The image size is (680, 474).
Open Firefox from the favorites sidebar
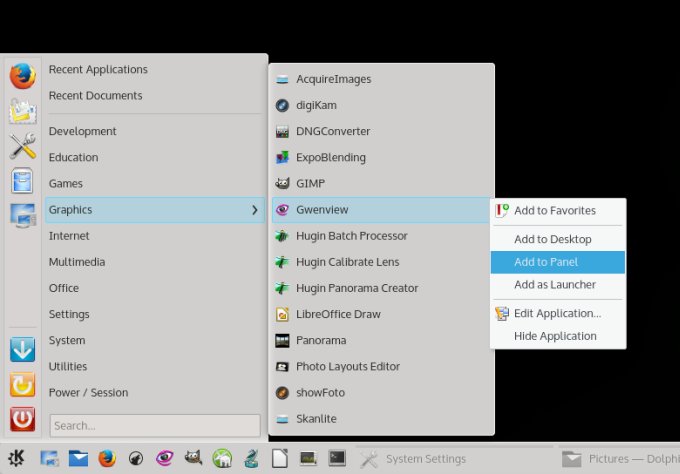click(23, 76)
